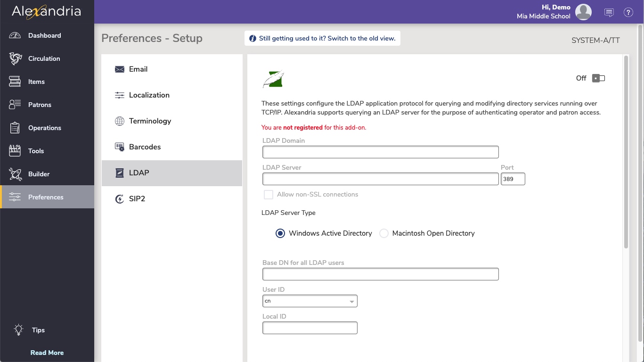Enable Allow non-SSL connections
Viewport: 644px width, 362px height.
[268, 194]
